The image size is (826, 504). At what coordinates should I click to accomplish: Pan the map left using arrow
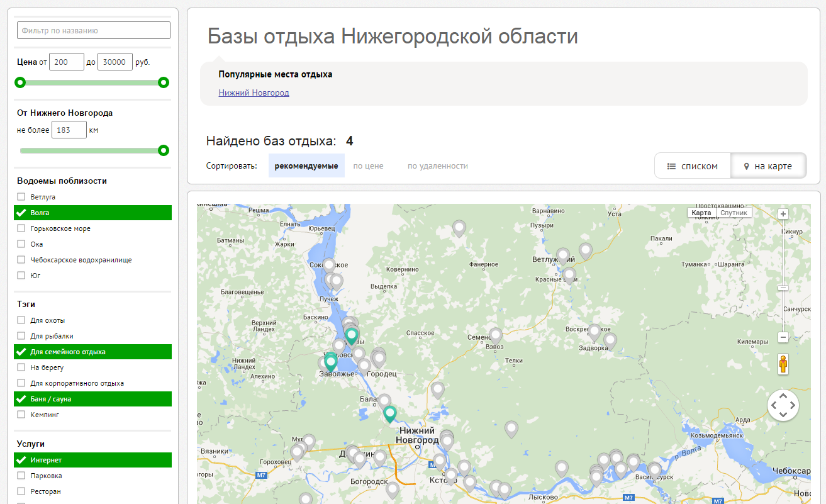click(774, 406)
